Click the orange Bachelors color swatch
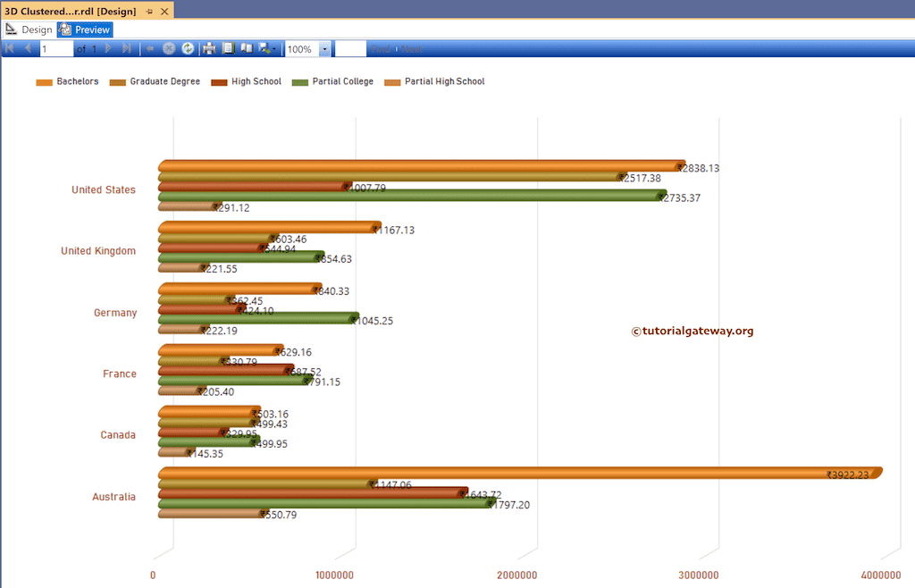Screen dimensions: 915x588 pos(43,81)
